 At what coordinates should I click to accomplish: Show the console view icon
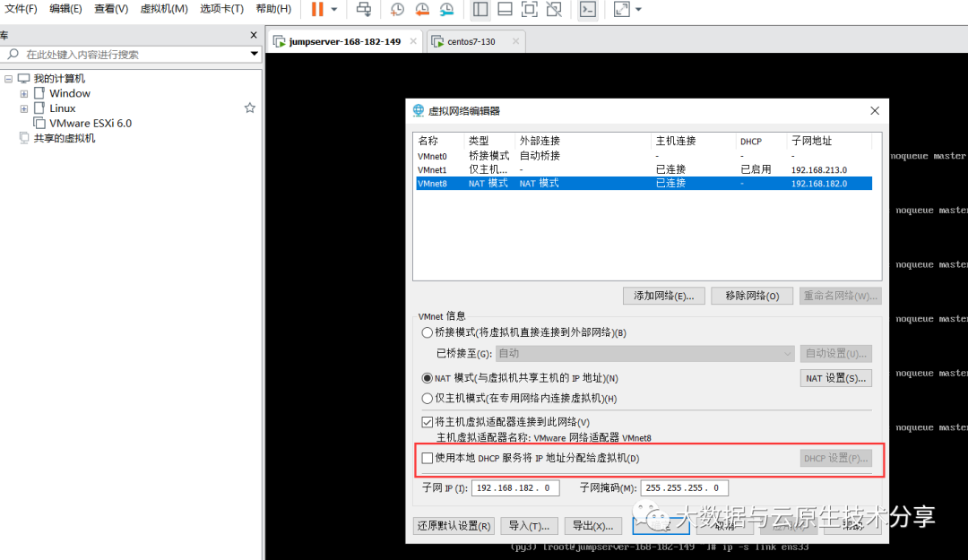pos(588,9)
